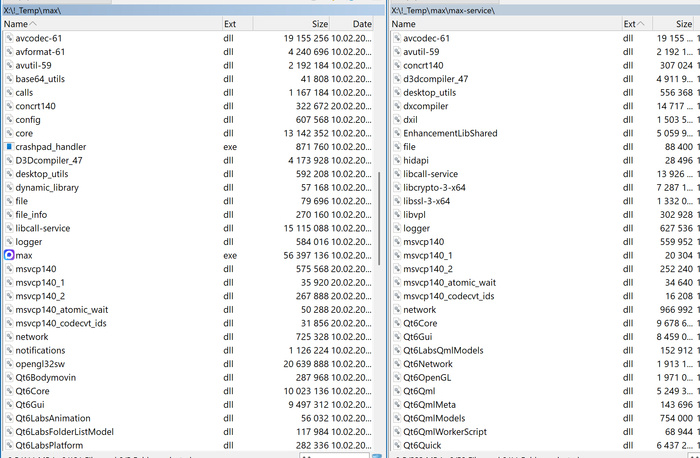Click the notifications dll file icon
Screen dimensions: 700x458
pyautogui.click(x=9, y=350)
